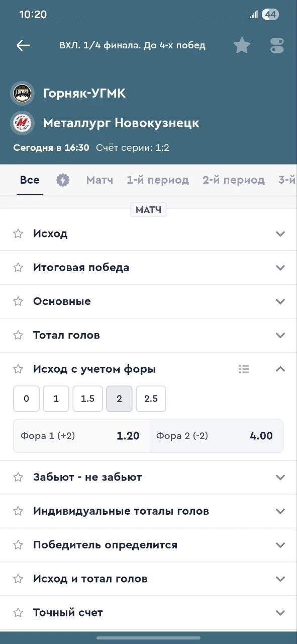
Task: Click the back arrow to leave the match
Action: click(23, 45)
